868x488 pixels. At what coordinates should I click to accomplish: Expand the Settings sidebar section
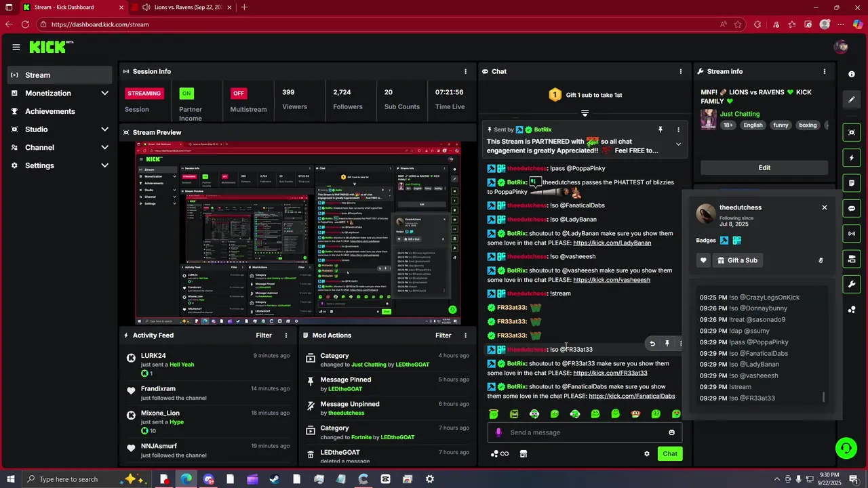coord(104,165)
